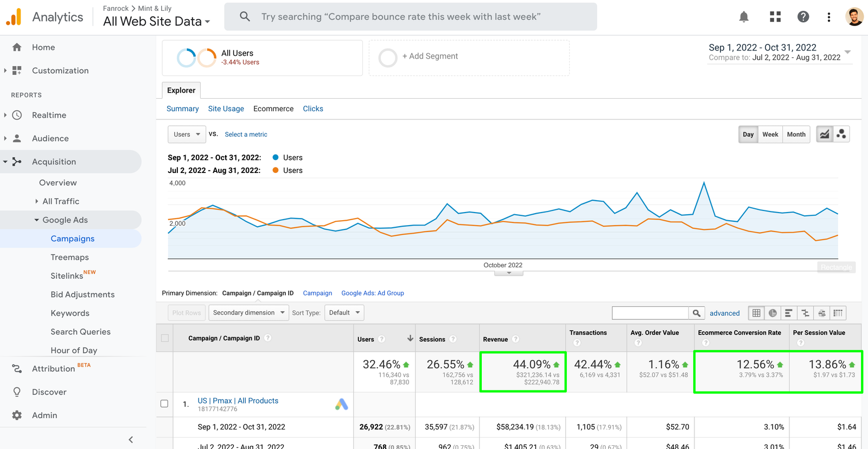Open Keywords in the Google Ads menu
This screenshot has height=449, width=868.
pyautogui.click(x=70, y=313)
